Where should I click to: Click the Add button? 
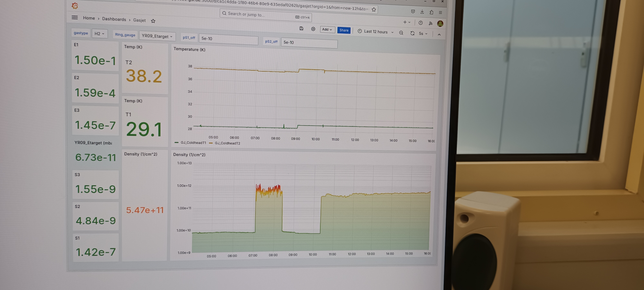point(327,29)
